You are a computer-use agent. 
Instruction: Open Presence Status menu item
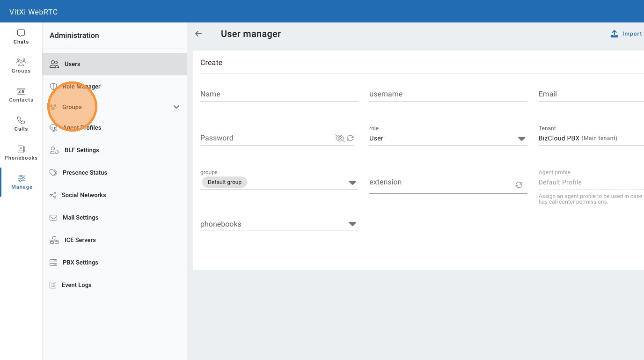(x=85, y=173)
